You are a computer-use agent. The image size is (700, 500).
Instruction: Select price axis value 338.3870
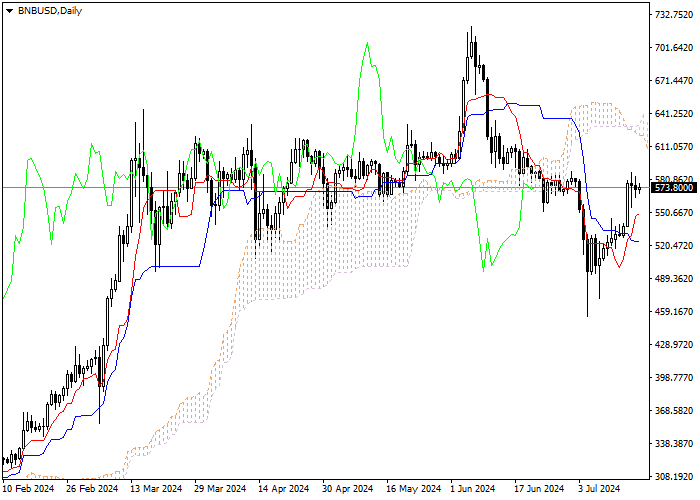[674, 444]
